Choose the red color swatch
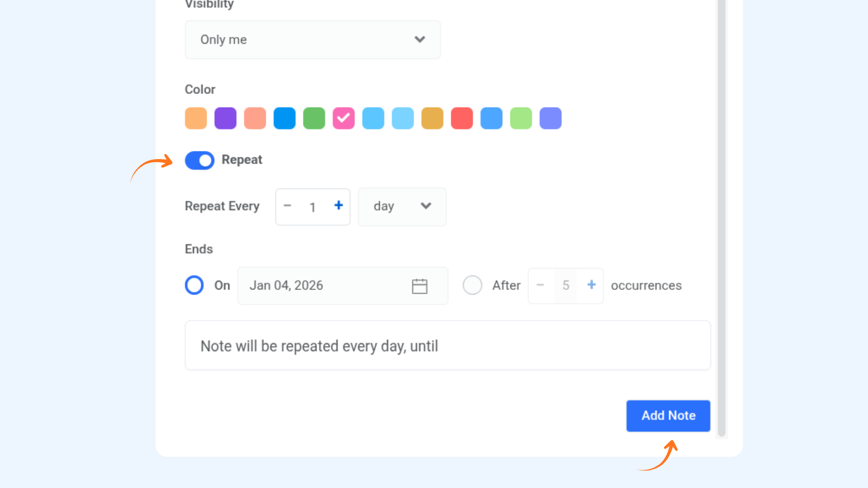 [462, 118]
